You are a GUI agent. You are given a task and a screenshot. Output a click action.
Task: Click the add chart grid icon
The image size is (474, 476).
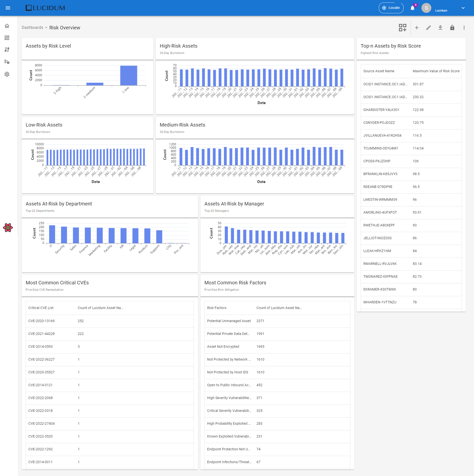(403, 28)
